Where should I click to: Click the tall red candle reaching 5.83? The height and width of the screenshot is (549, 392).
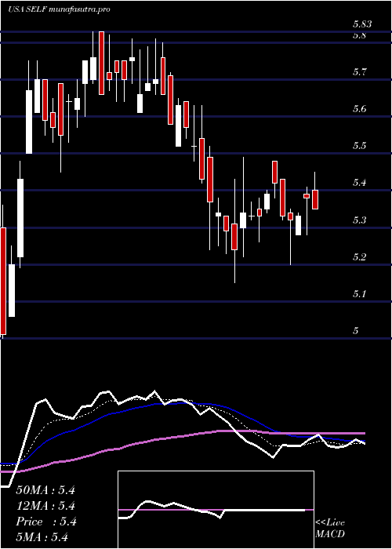(101, 63)
